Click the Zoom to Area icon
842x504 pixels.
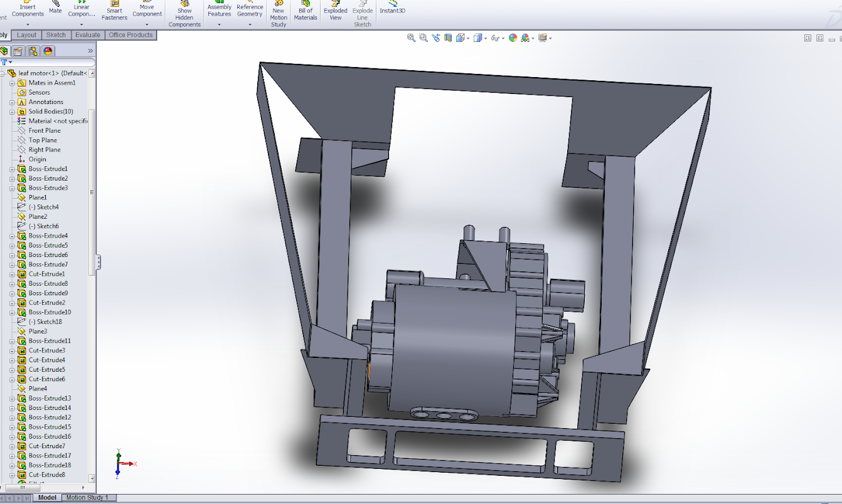point(424,38)
